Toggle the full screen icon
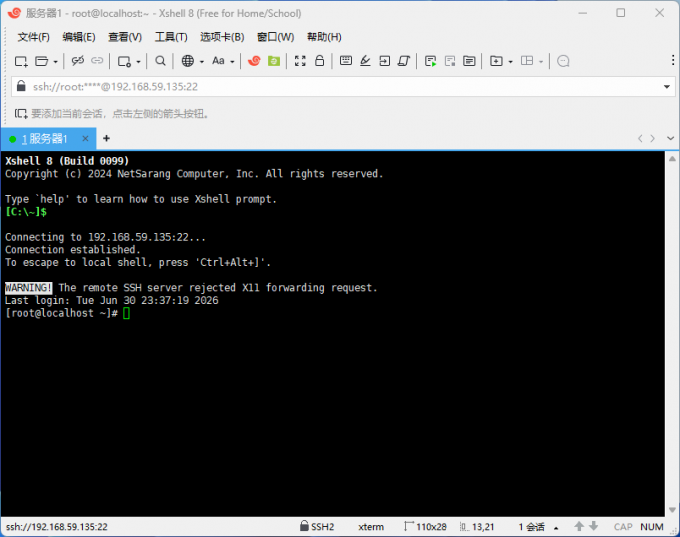 click(300, 61)
